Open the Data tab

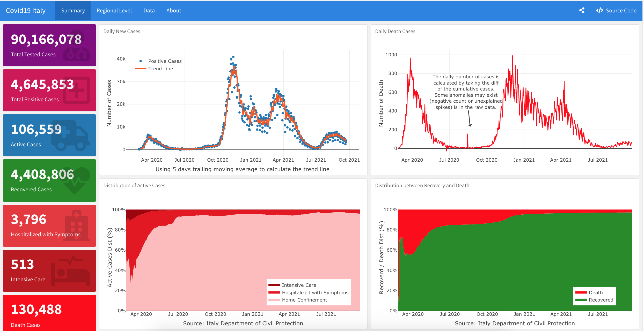[x=149, y=10]
